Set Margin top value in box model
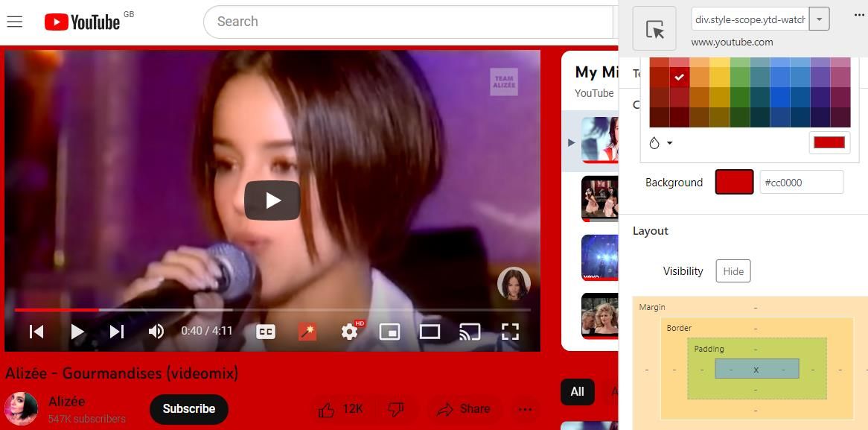Viewport: 868px width, 430px height. [x=756, y=307]
